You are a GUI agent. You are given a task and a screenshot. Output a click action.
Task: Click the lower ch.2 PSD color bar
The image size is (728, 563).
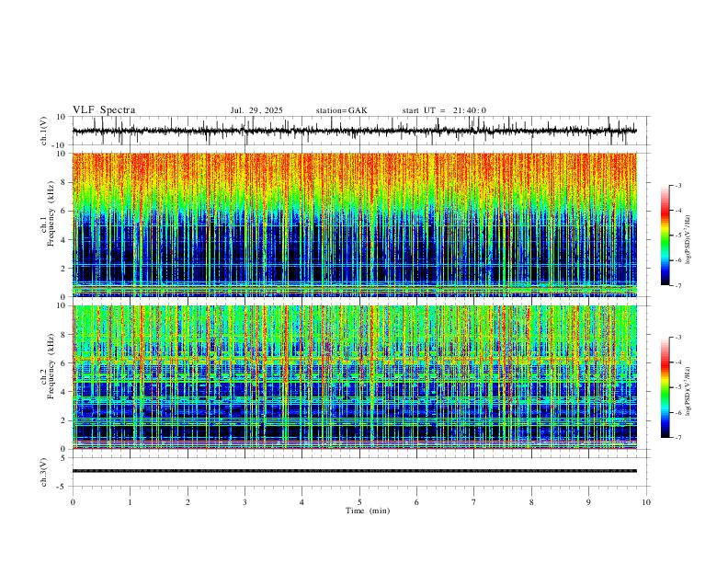pyautogui.click(x=665, y=387)
